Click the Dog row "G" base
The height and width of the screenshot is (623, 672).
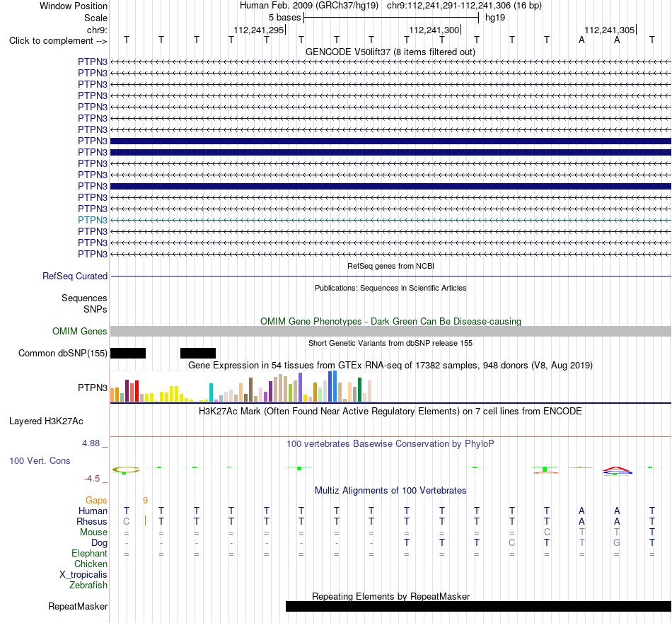[617, 543]
